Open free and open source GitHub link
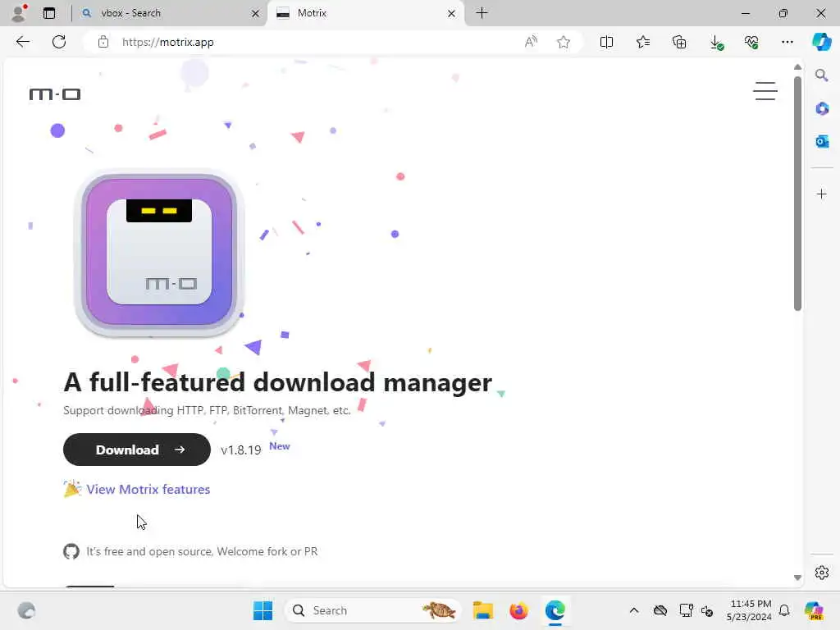Image resolution: width=840 pixels, height=630 pixels. point(202,551)
